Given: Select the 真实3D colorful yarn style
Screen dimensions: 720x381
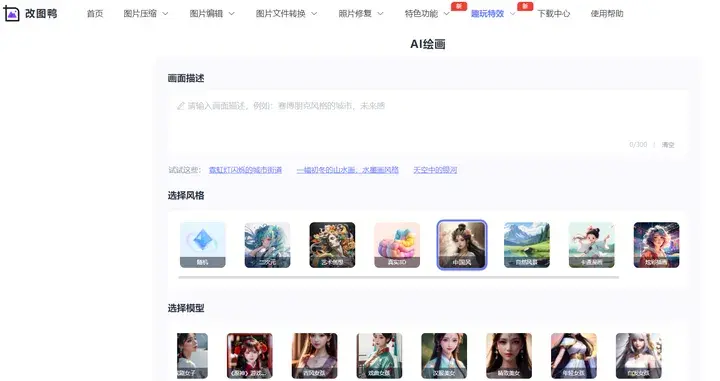Looking at the screenshot, I should click(397, 245).
